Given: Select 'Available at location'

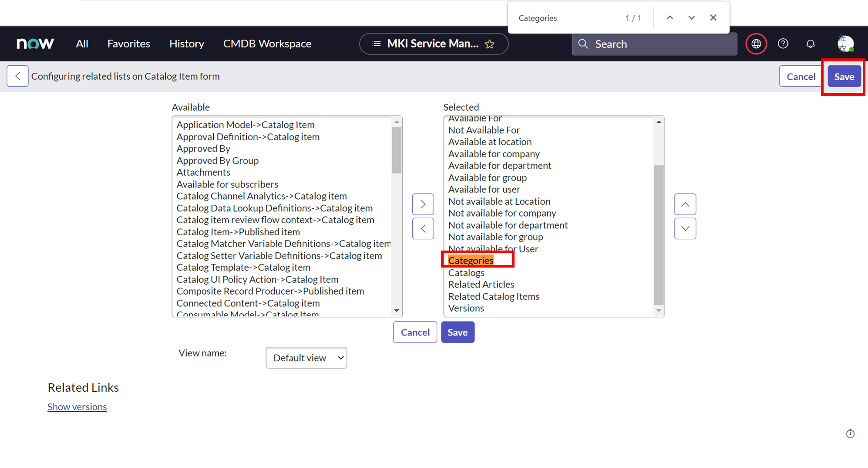Looking at the screenshot, I should pos(490,142).
